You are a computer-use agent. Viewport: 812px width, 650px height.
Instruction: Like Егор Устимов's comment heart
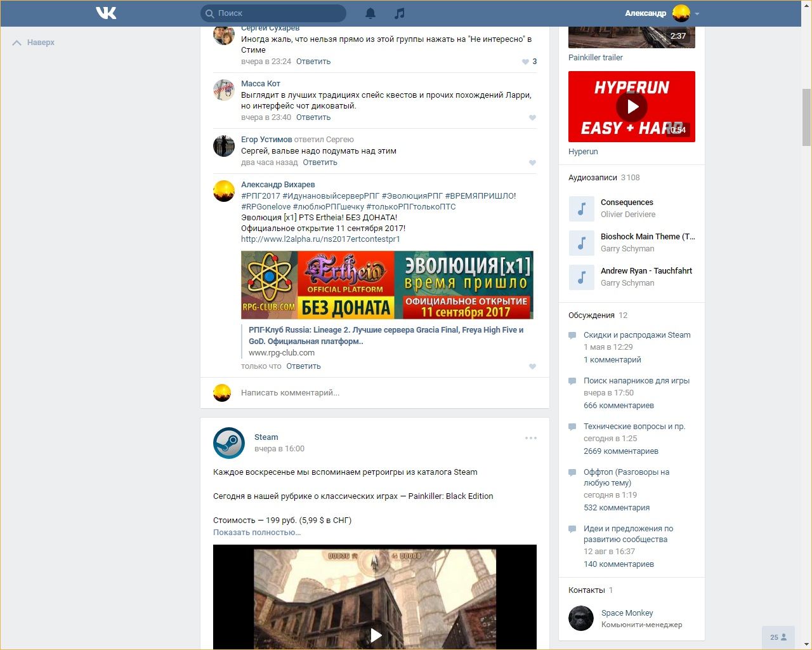(532, 162)
